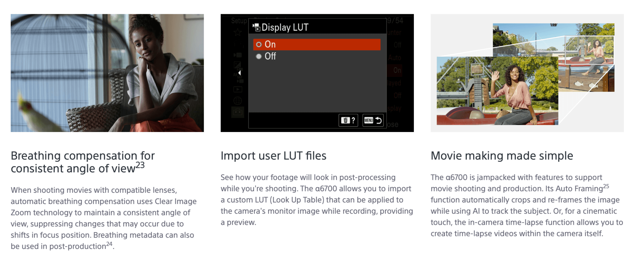Open footnote 25 after Auto Framing
Screen dimensions: 644x263
coord(606,186)
